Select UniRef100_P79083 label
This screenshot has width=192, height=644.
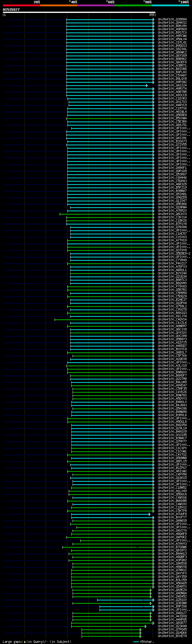pos(172,287)
